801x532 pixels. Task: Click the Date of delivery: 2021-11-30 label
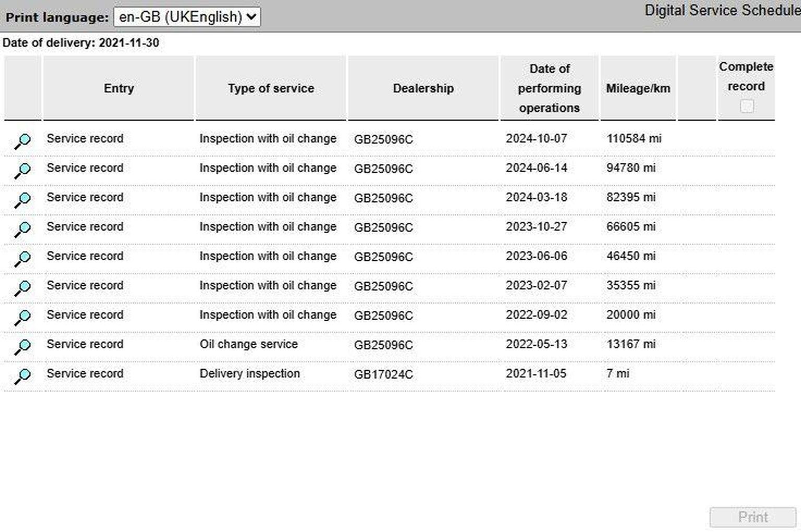(81, 43)
